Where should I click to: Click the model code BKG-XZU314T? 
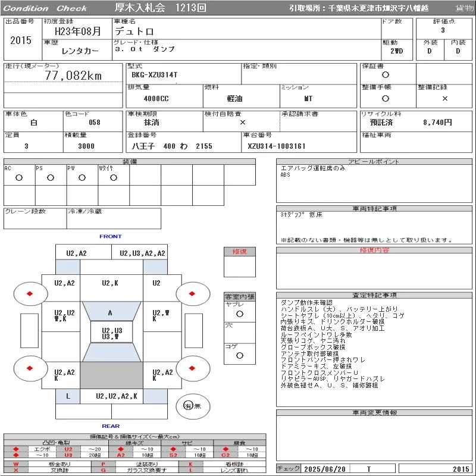(x=155, y=75)
